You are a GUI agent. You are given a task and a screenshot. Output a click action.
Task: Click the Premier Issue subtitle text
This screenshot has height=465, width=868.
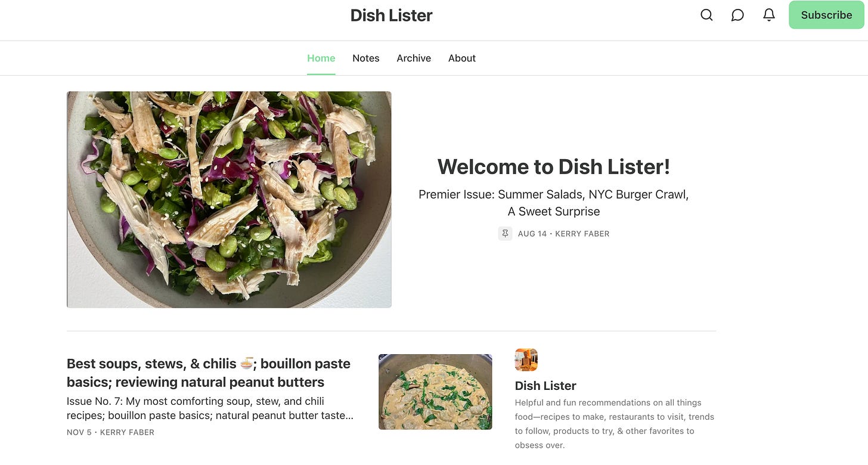click(554, 203)
